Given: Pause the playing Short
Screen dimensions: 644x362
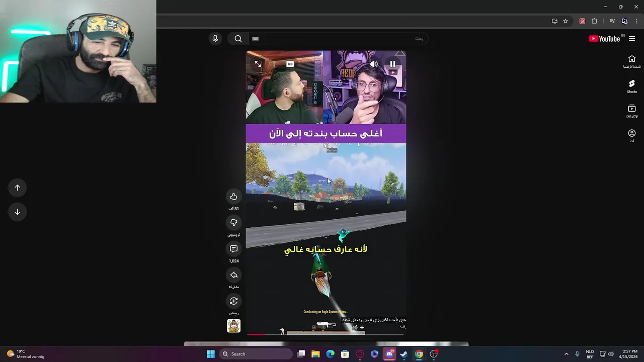Looking at the screenshot, I should [x=392, y=64].
